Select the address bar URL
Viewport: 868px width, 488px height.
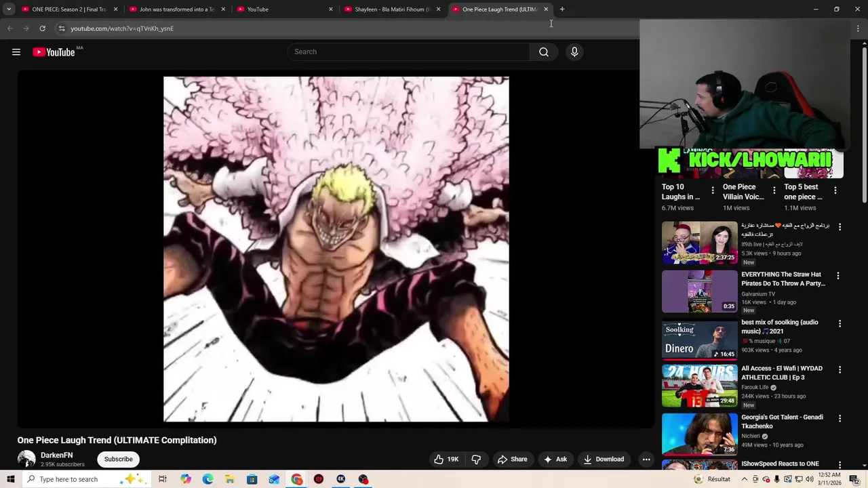[x=122, y=28]
